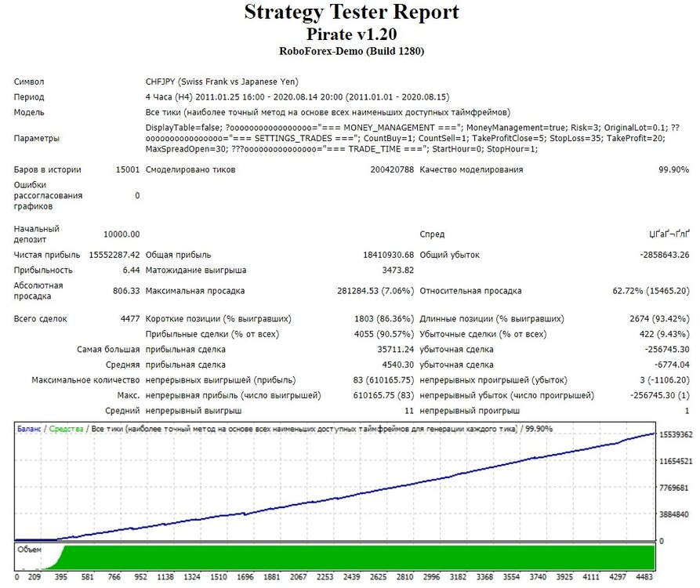Click gross profit value 18410930.68
The image size is (700, 588).
(388, 255)
